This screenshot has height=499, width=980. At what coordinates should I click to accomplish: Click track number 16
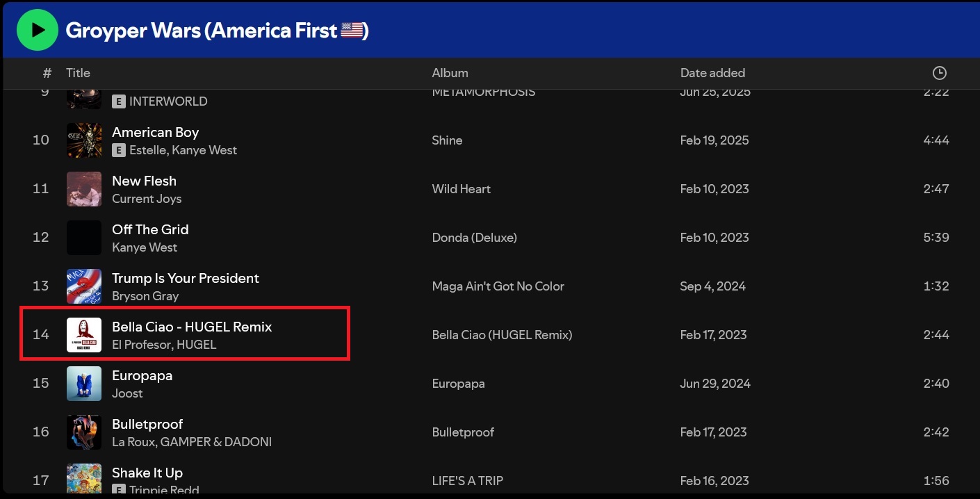click(x=41, y=432)
